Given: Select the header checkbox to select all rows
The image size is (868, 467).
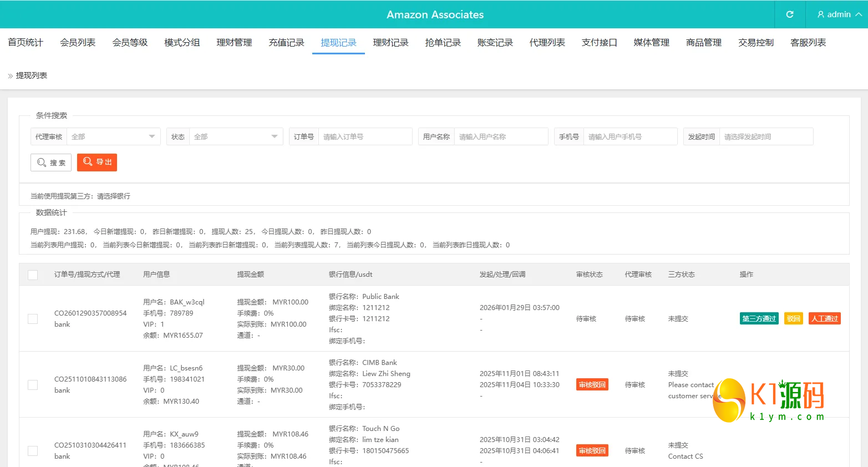Looking at the screenshot, I should pyautogui.click(x=32, y=275).
